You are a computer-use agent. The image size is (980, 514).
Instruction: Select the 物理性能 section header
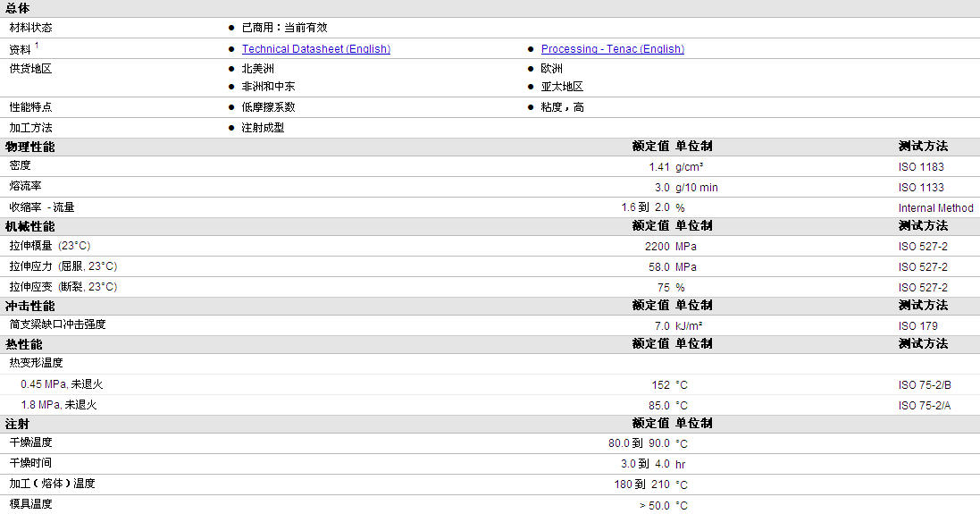(x=29, y=147)
